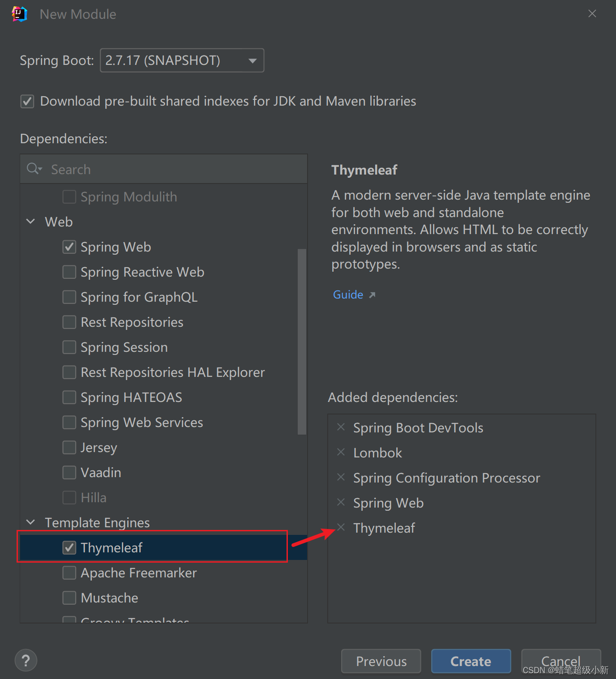The width and height of the screenshot is (616, 679).
Task: Enable Spring Session dependency checkbox
Action: [x=69, y=347]
